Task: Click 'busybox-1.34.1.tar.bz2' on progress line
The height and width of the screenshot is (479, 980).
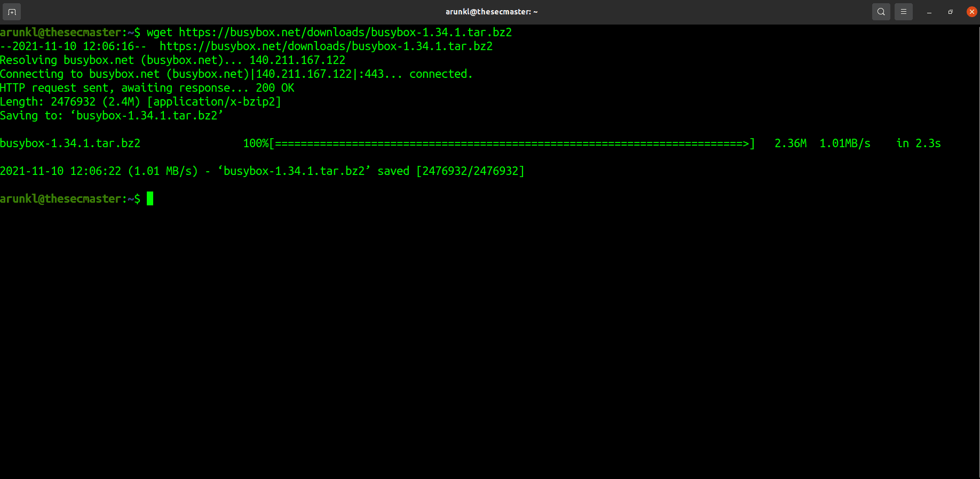Action: coord(70,143)
